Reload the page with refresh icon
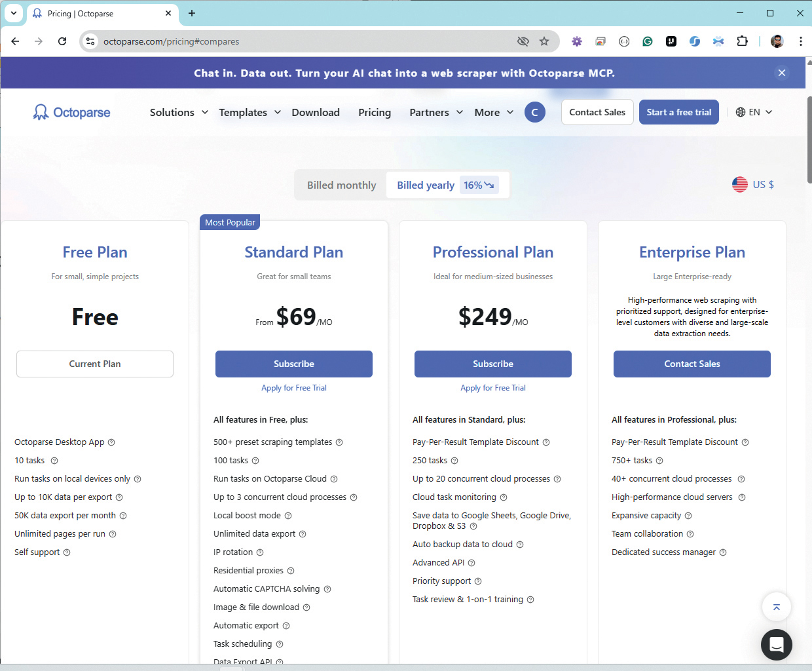This screenshot has height=671, width=812. click(x=62, y=41)
